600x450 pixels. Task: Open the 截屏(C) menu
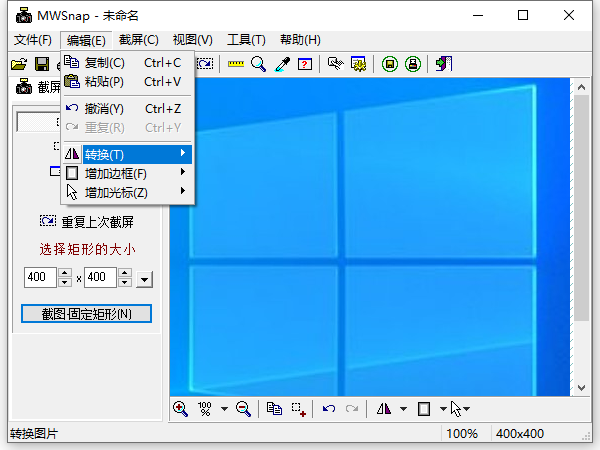point(139,40)
